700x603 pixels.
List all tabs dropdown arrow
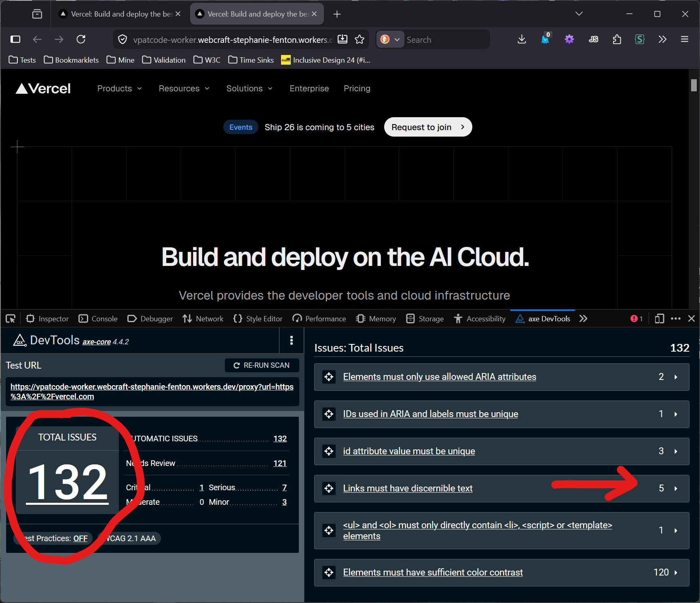[x=579, y=14]
